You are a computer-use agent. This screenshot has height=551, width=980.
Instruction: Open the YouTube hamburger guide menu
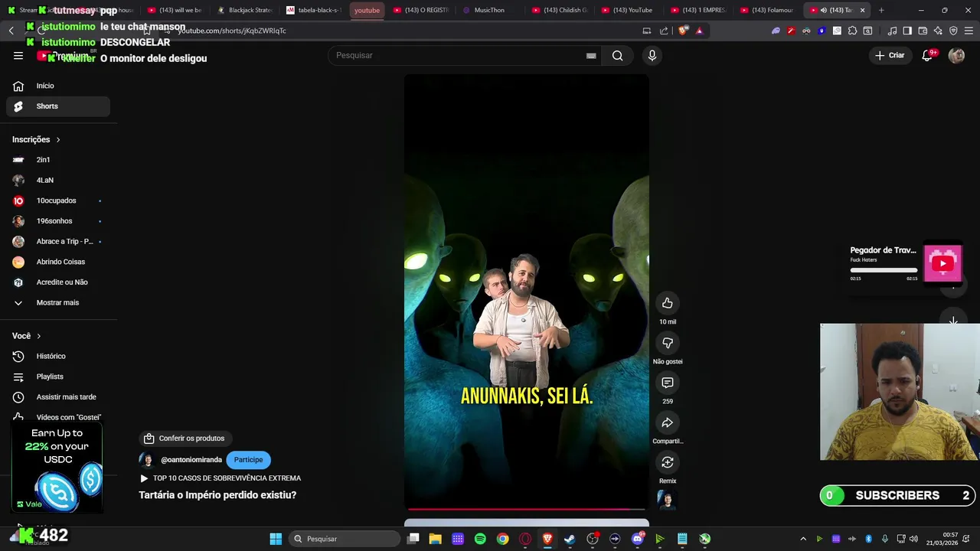click(18, 55)
